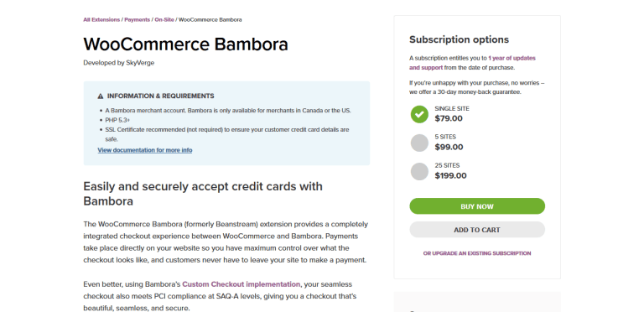Open the 1 year of updates and support link
Screen dimensions: 644x312
click(x=472, y=63)
